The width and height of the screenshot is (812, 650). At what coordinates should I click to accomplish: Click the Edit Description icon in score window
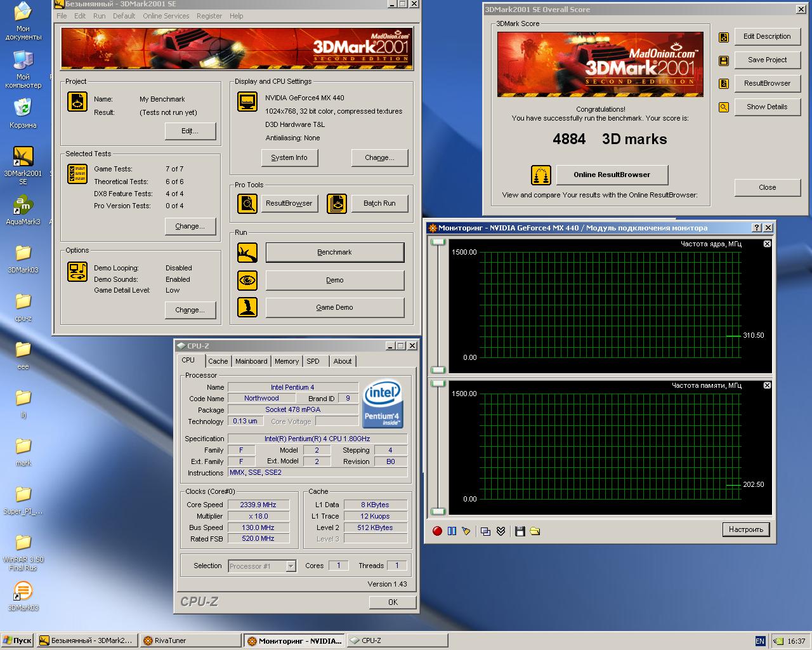pos(724,37)
